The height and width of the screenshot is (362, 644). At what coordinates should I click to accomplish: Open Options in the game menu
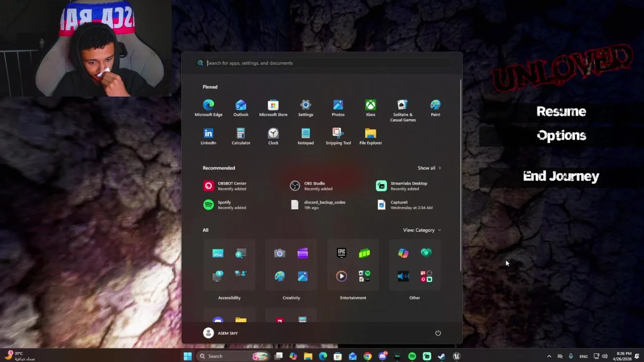point(561,135)
